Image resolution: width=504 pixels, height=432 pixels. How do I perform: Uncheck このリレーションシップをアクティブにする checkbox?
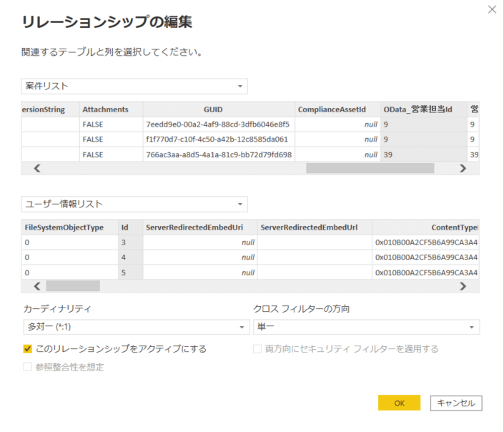(x=28, y=349)
